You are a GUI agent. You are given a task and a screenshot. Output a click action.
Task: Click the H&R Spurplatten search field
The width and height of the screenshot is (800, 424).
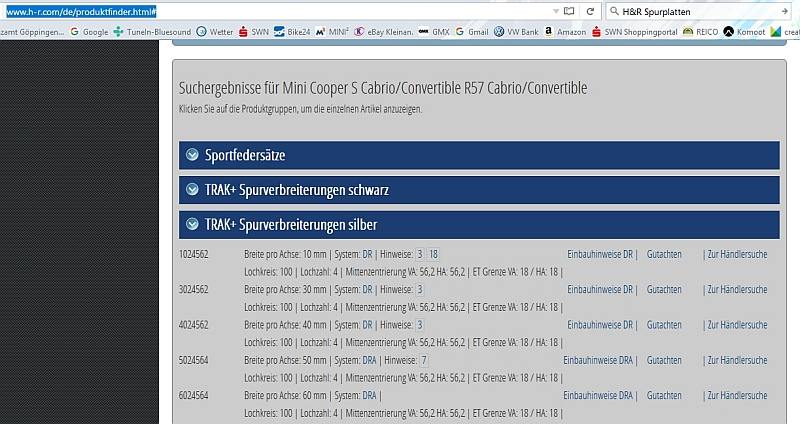[690, 11]
